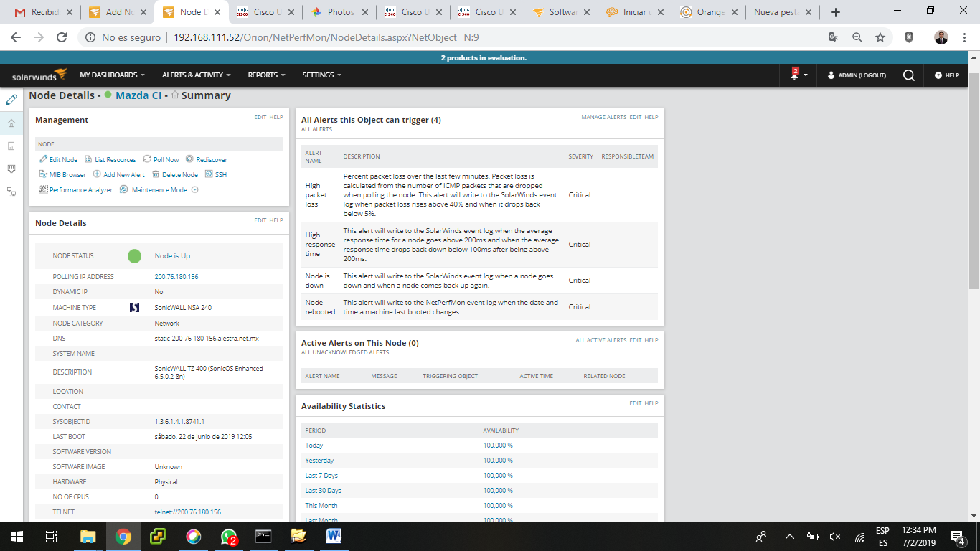Screen dimensions: 980x551
Task: Click Admin (Logout) link
Action: pos(857,75)
